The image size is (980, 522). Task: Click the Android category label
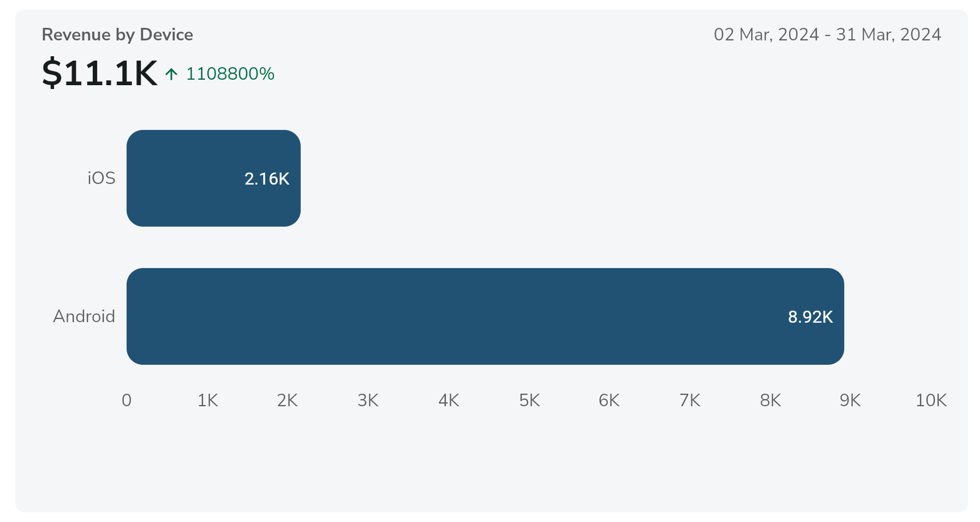[x=84, y=316]
